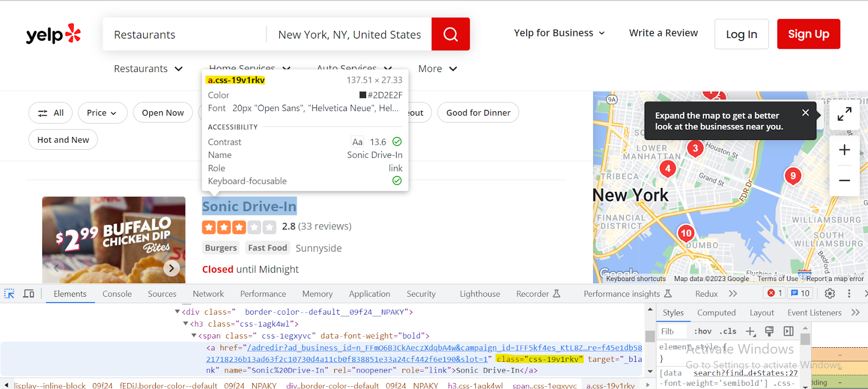Click the Log In button
868x389 pixels.
pos(742,34)
